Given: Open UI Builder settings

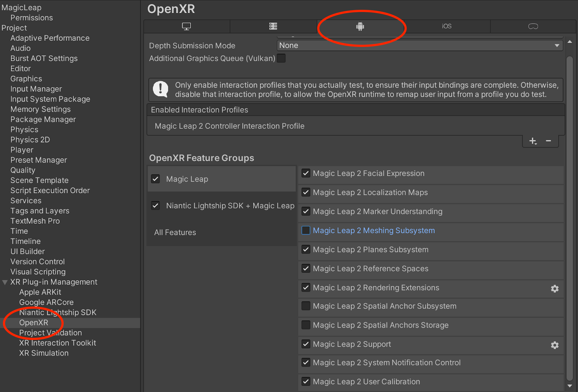Looking at the screenshot, I should click(28, 252).
